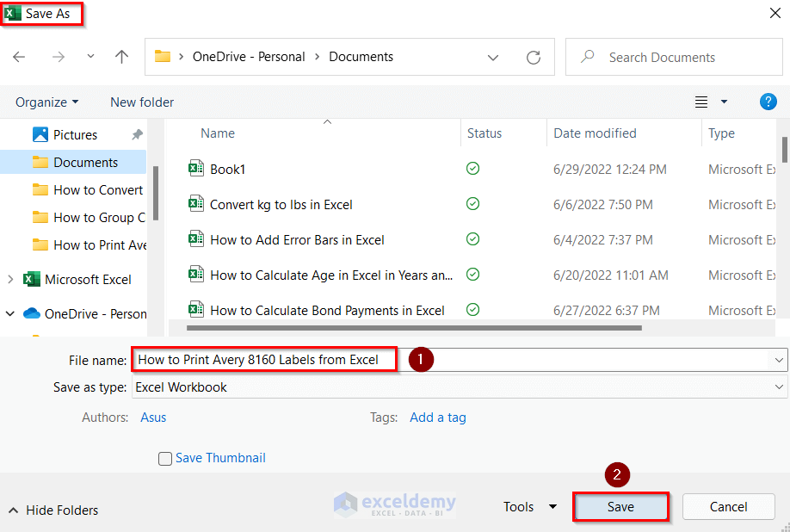
Task: Click sync status icon for Error Bars file
Action: click(472, 238)
